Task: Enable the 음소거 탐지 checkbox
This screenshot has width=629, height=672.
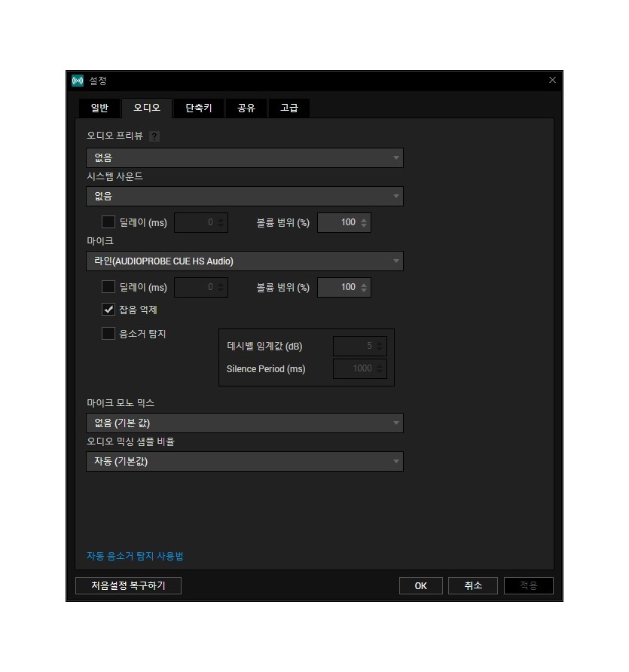Action: pos(108,334)
